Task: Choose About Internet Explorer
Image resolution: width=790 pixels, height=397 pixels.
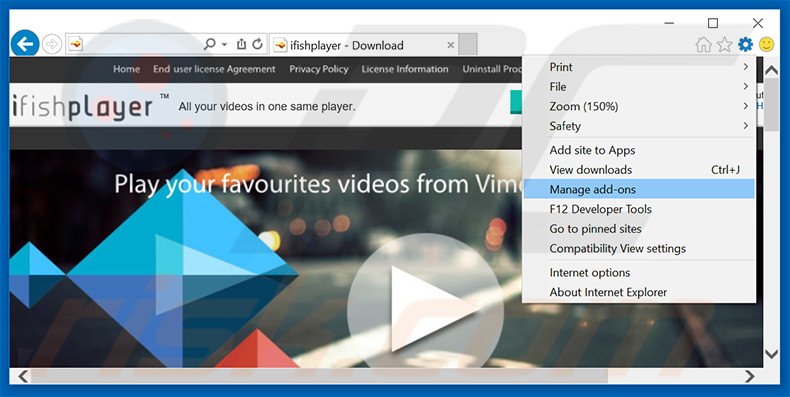Action: [x=639, y=292]
